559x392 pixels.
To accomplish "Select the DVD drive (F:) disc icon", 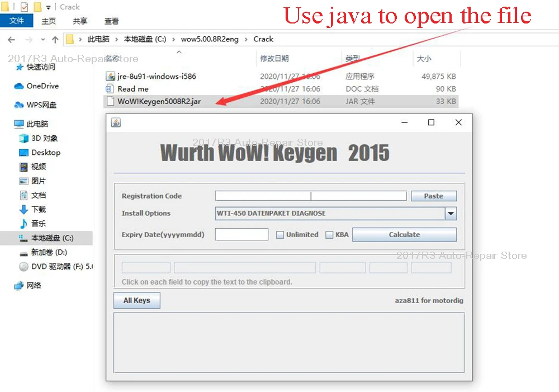I will (23, 267).
